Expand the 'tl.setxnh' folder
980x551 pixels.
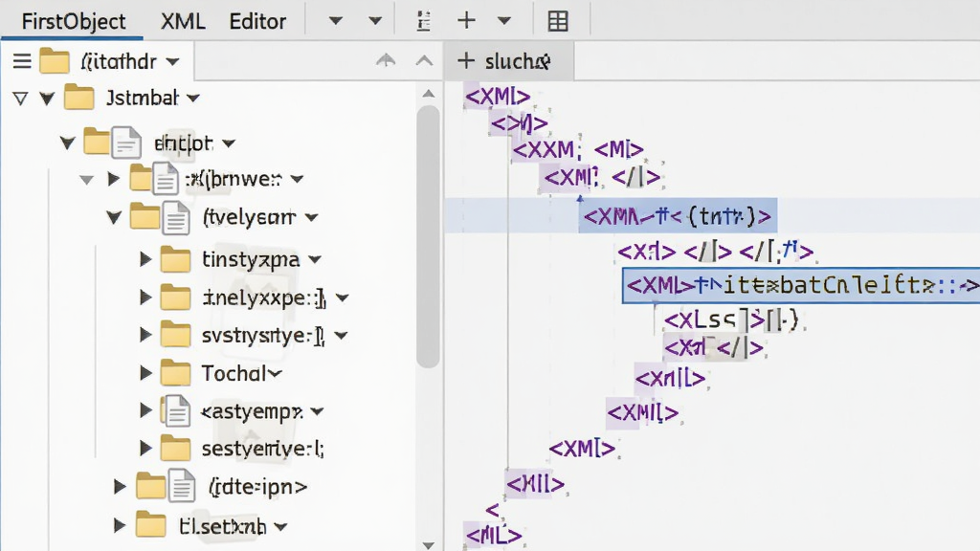tap(120, 525)
